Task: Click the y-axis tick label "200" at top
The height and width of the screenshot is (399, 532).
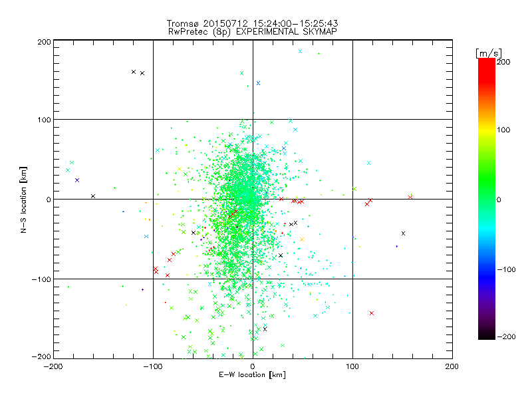Action: [44, 42]
